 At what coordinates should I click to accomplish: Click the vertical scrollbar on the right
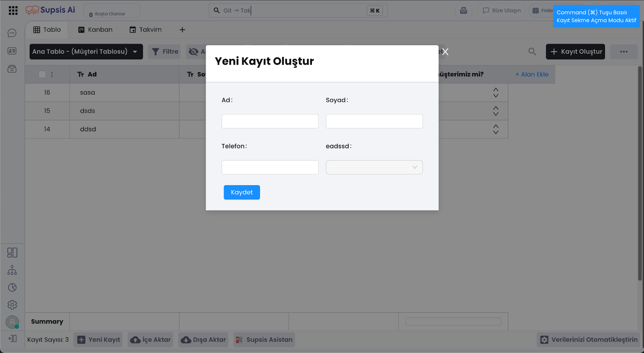click(640, 173)
